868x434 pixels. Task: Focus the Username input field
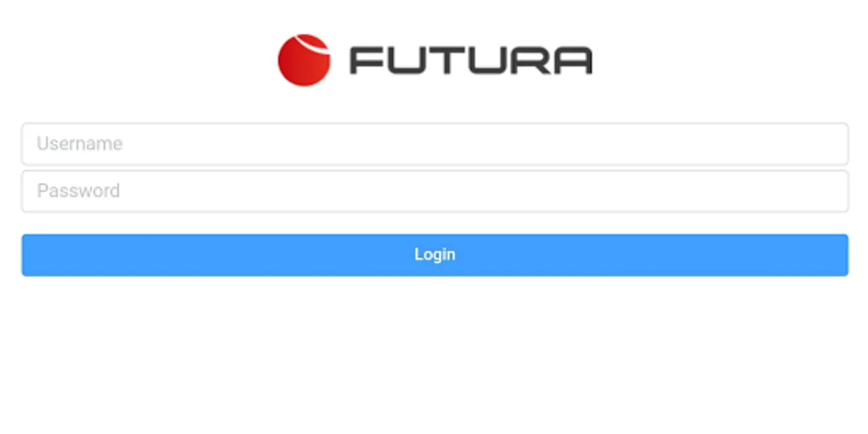pos(435,144)
